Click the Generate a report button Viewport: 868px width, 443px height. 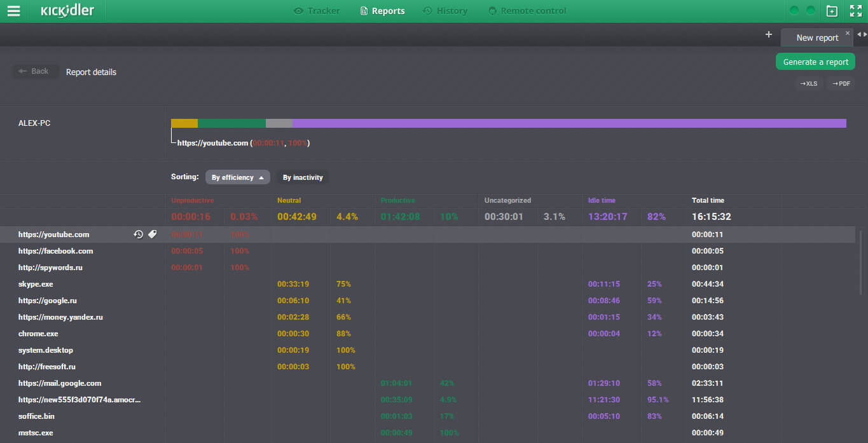tap(815, 62)
